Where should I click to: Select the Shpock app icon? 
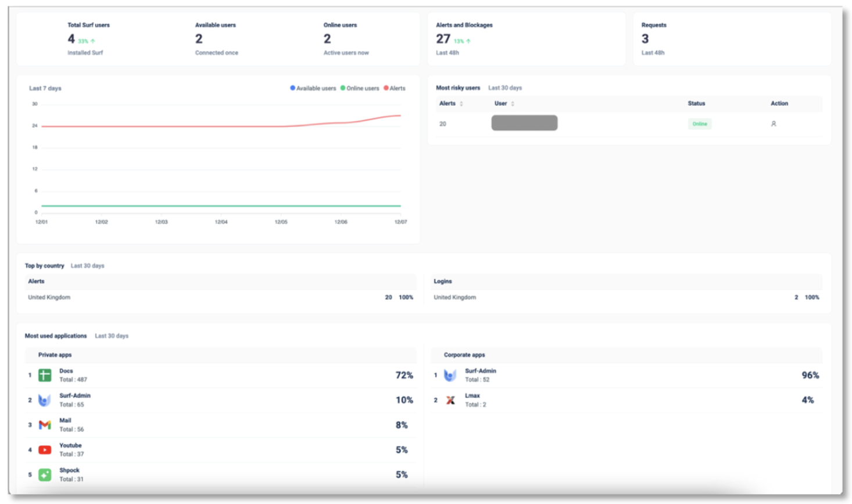tap(45, 475)
